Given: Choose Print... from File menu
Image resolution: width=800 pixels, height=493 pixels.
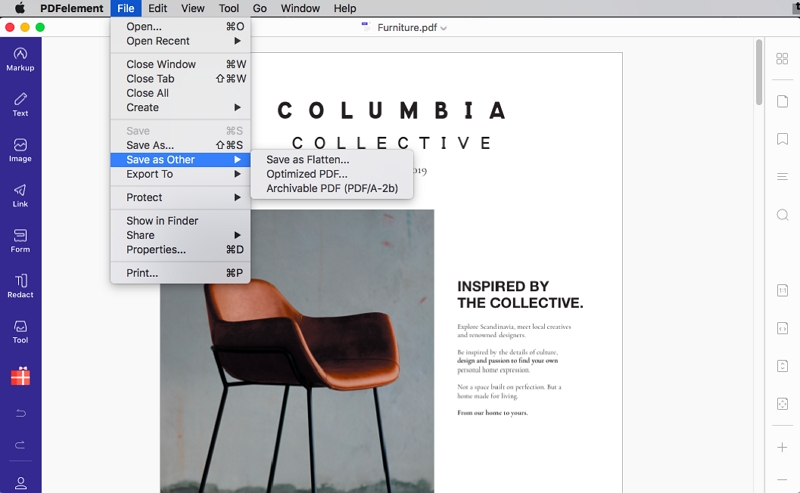Looking at the screenshot, I should (x=181, y=273).
